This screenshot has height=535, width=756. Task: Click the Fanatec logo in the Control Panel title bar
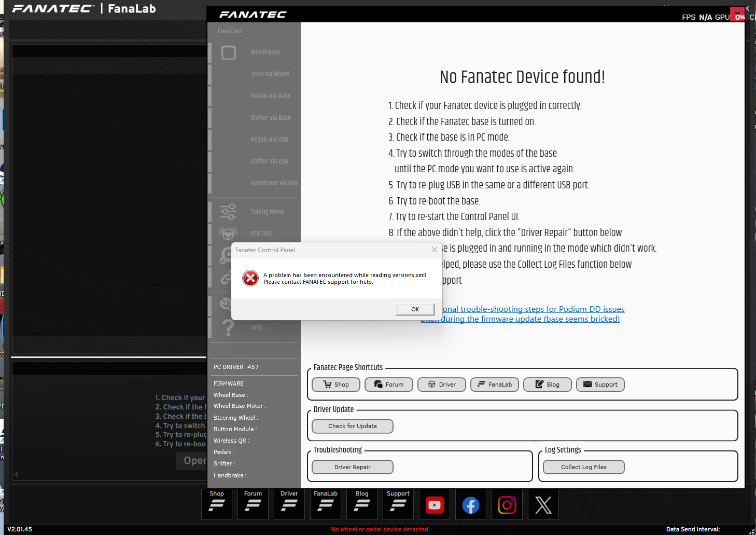(x=253, y=15)
